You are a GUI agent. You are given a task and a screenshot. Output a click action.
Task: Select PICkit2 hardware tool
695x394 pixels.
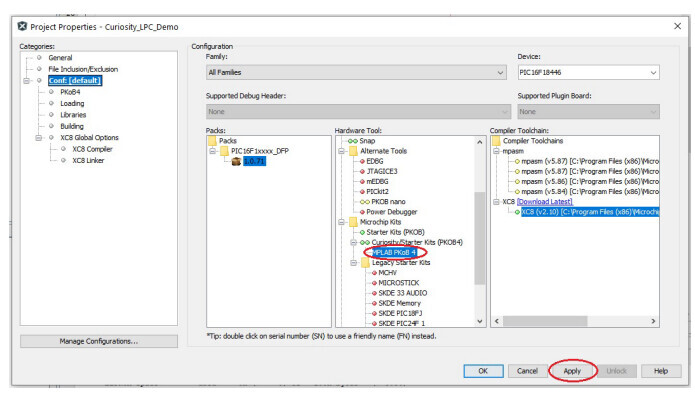point(377,191)
